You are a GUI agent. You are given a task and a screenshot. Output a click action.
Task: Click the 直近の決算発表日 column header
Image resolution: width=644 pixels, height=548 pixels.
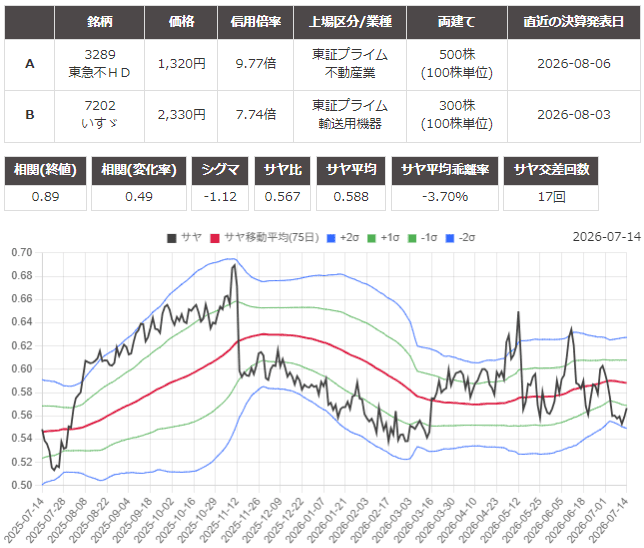click(574, 22)
